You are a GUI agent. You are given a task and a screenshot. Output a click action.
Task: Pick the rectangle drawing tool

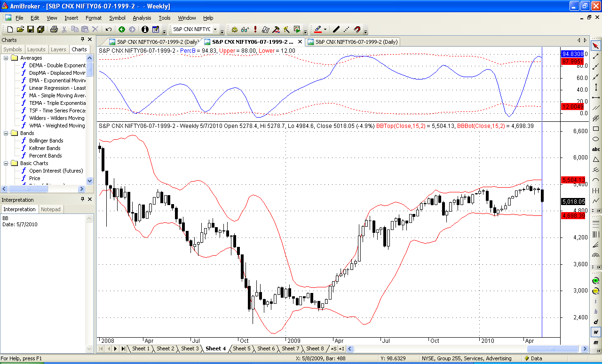click(596, 128)
